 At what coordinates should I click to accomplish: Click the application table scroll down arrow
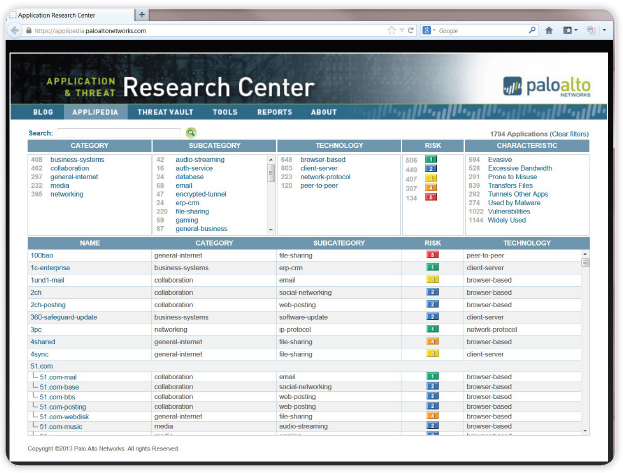(x=585, y=431)
